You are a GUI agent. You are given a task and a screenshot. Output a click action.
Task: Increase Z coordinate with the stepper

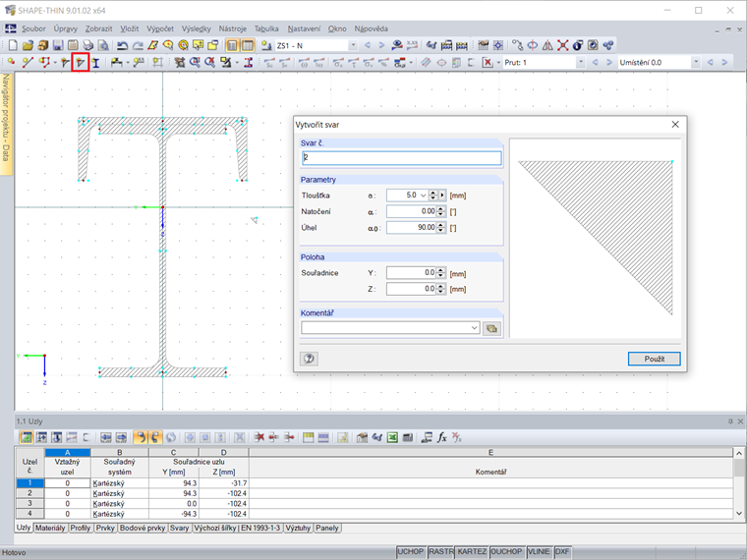click(x=440, y=286)
